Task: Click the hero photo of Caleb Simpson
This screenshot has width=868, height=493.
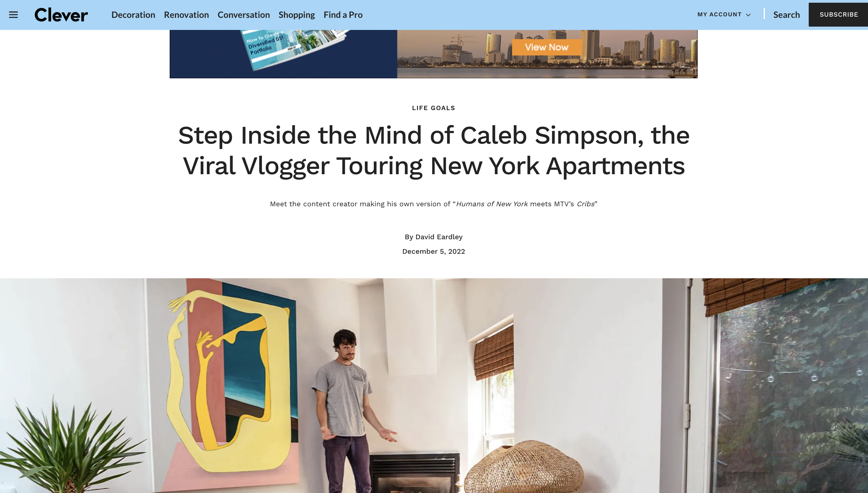Action: (x=434, y=386)
